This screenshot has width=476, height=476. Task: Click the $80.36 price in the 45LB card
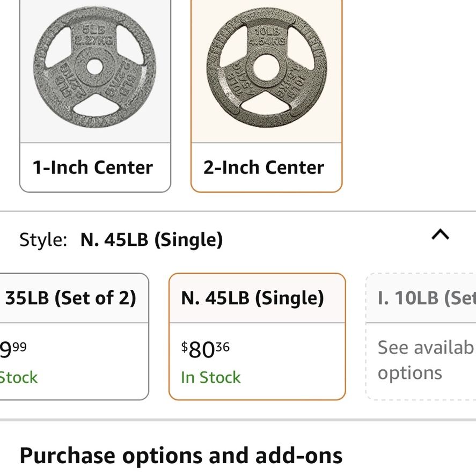click(205, 349)
